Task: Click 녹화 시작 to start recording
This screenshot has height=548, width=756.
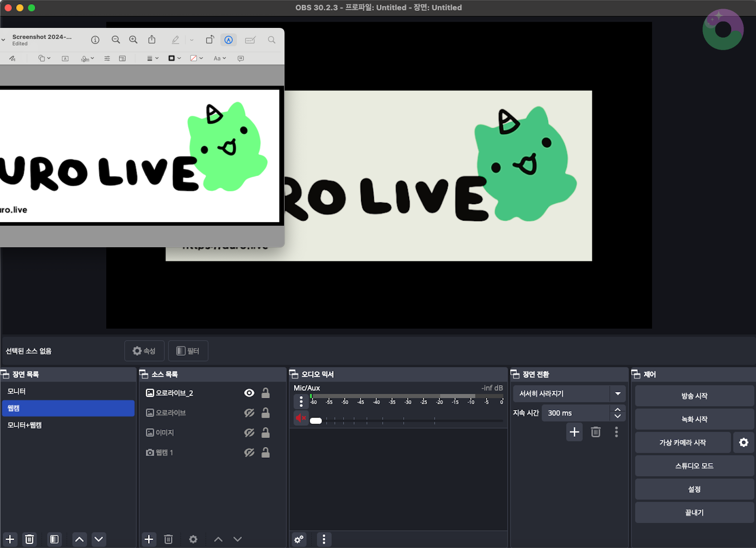Action: pyautogui.click(x=694, y=419)
